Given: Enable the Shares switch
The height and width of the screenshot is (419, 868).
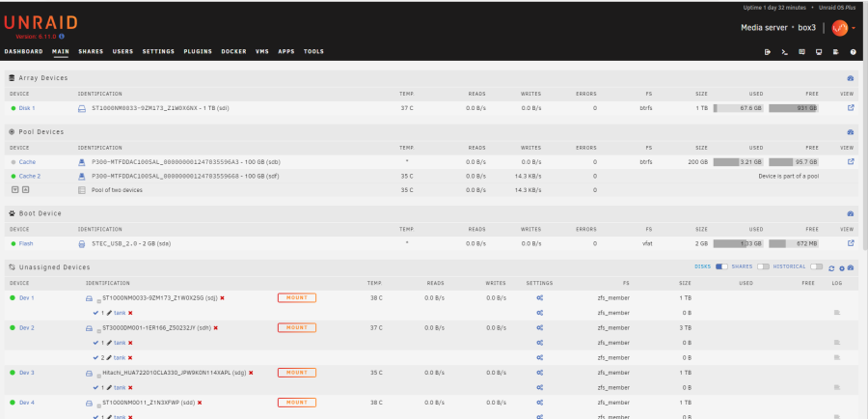Looking at the screenshot, I should [764, 267].
